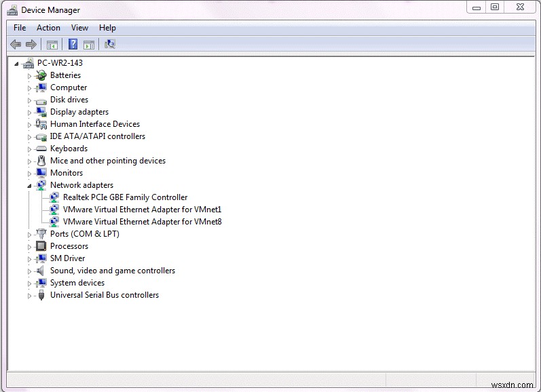Select "Realtek PCIe GBE Family Controller" text

coord(126,197)
